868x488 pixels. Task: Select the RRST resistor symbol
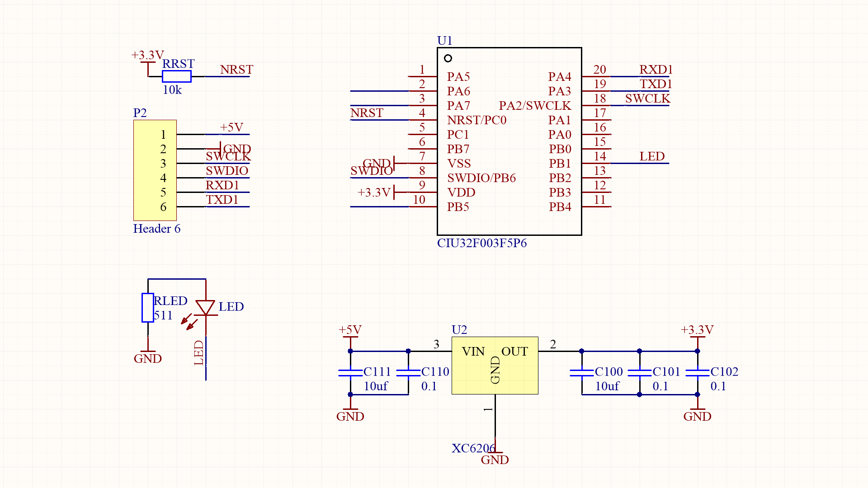[177, 76]
